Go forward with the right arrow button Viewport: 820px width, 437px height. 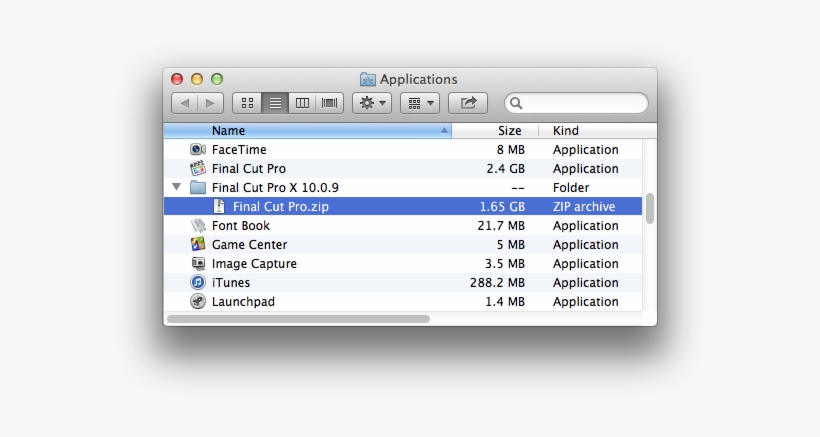210,103
